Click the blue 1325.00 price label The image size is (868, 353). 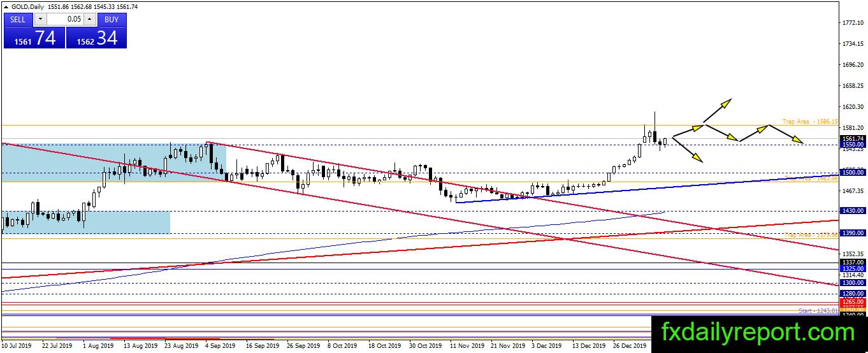[852, 269]
